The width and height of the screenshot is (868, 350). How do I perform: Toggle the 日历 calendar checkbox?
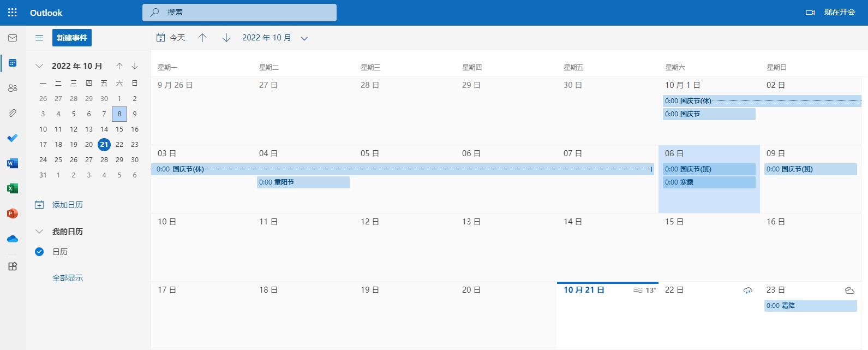(x=39, y=252)
